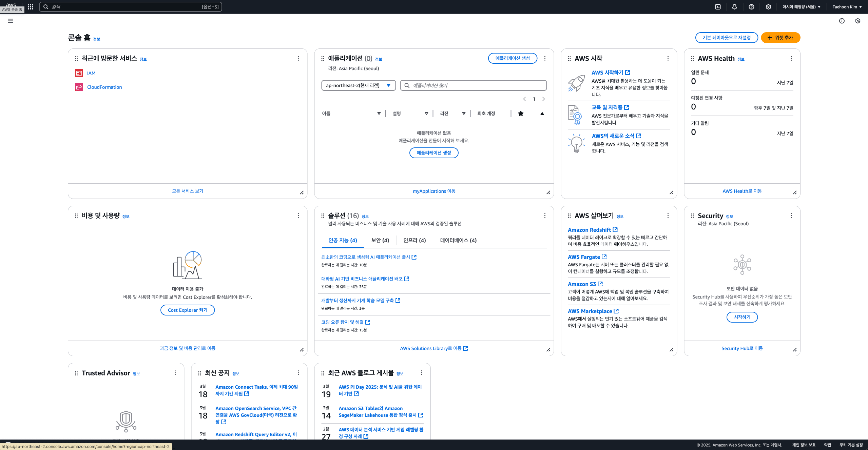This screenshot has height=450, width=868.
Task: Click the 애플리케이션 찾기 search field
Action: [473, 85]
